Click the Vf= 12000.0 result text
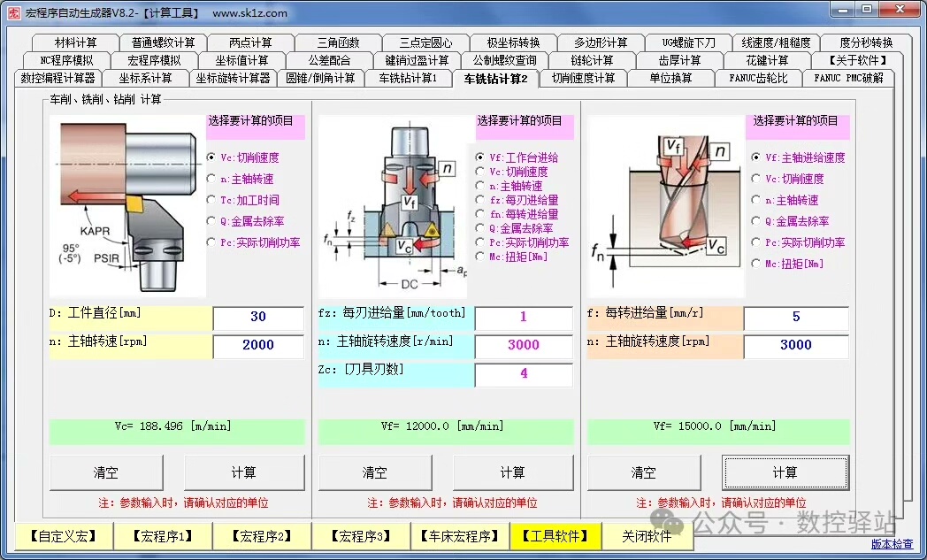The height and width of the screenshot is (560, 927). 442,426
